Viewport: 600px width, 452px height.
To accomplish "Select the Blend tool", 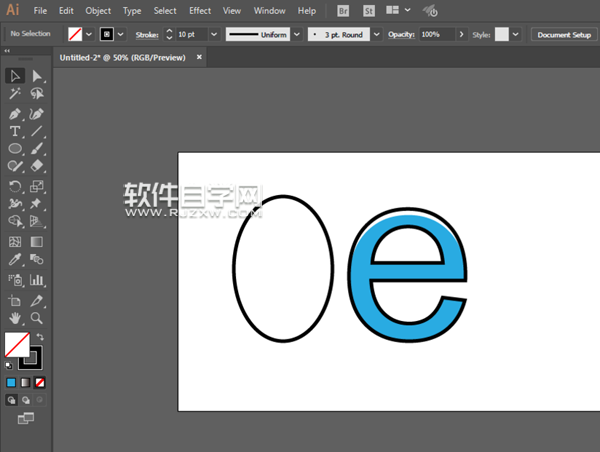I will [37, 259].
